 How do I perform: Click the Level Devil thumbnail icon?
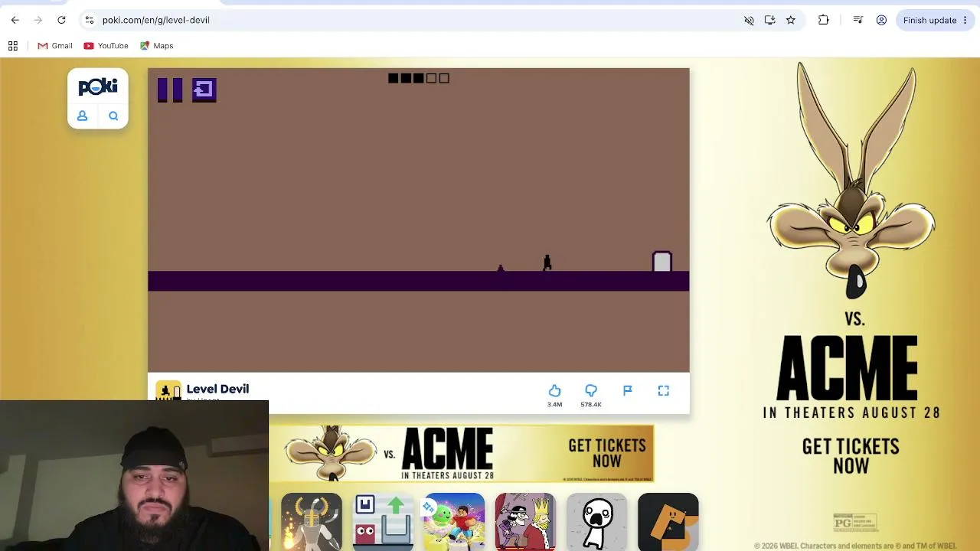(168, 390)
